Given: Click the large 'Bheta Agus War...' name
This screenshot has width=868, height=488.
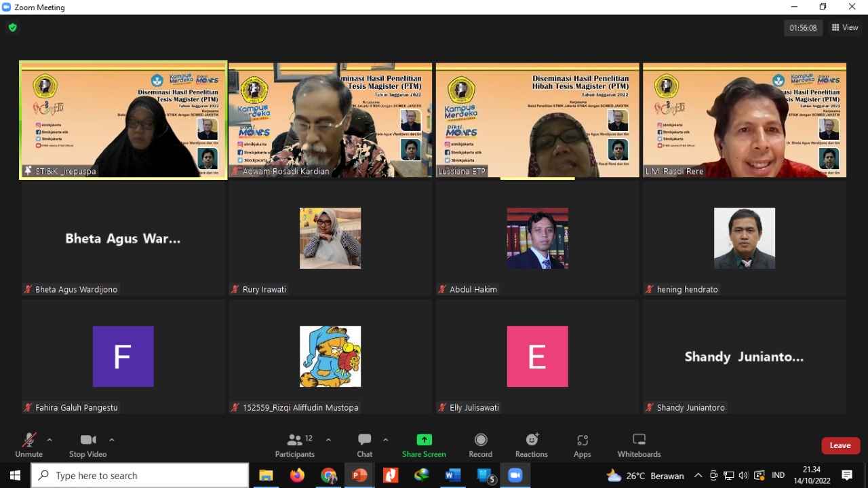Looking at the screenshot, I should tap(123, 238).
